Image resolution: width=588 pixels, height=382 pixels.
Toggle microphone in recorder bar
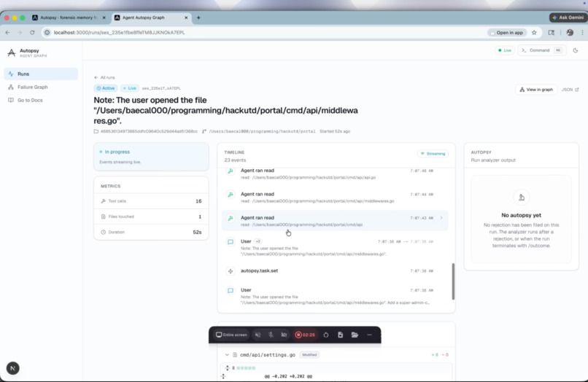pyautogui.click(x=271, y=335)
